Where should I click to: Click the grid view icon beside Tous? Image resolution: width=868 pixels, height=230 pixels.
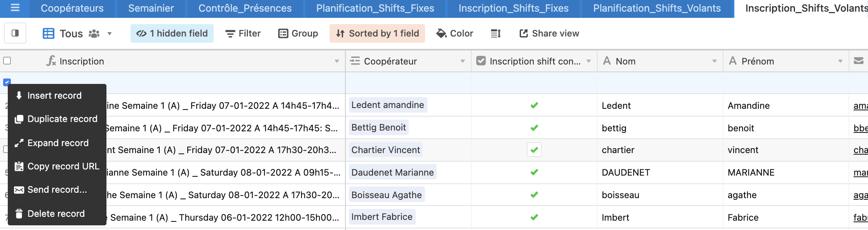[x=49, y=33]
